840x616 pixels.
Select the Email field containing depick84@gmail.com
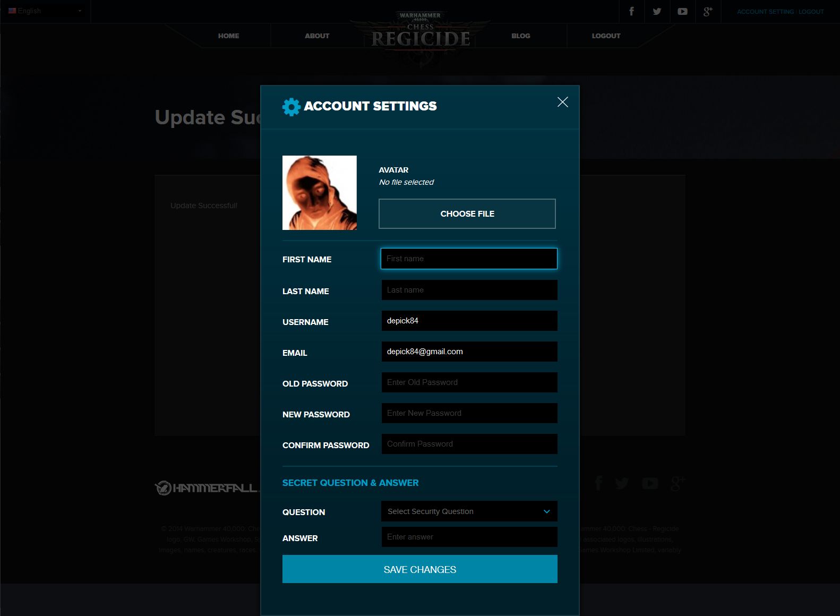(469, 352)
